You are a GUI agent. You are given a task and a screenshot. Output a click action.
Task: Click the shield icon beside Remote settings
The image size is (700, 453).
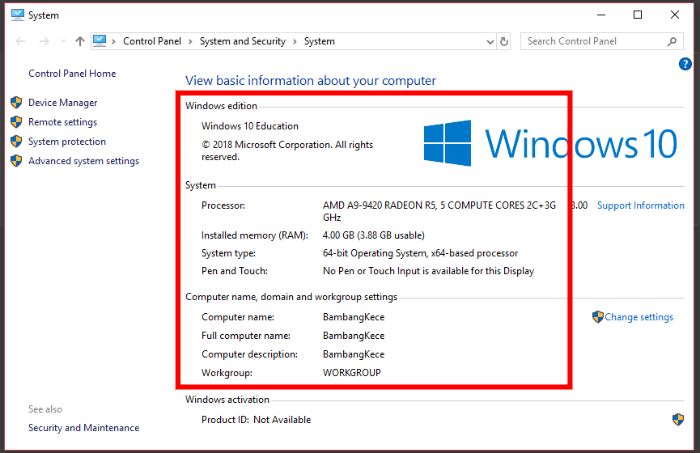pyautogui.click(x=17, y=122)
